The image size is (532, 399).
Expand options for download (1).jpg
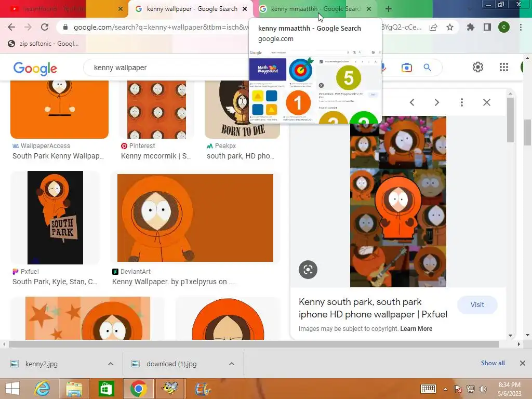click(232, 364)
